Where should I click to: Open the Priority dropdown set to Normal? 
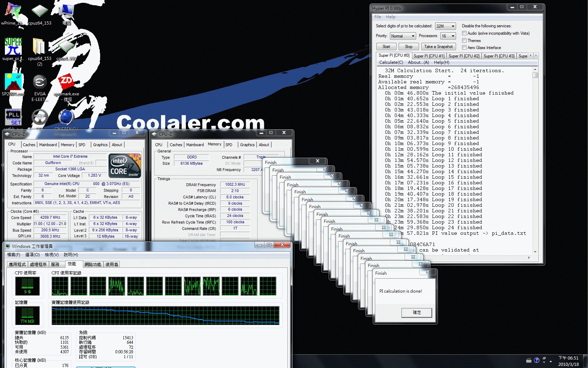[403, 36]
